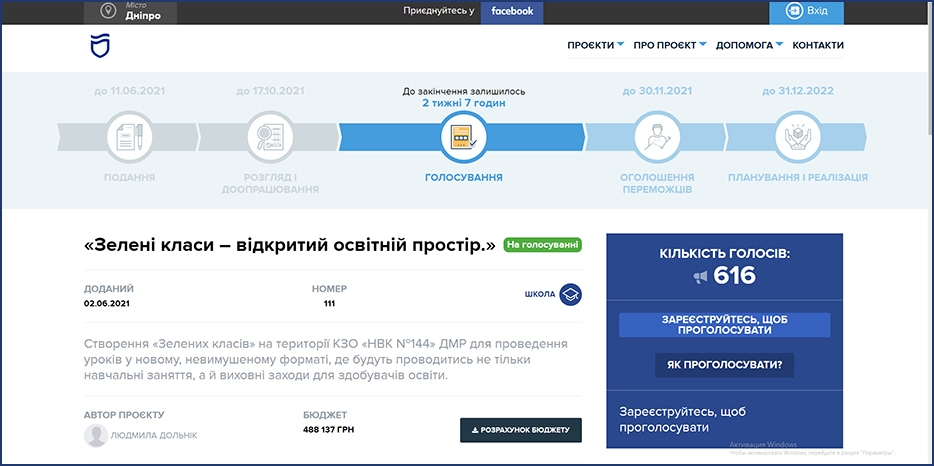
Task: Click the На голосуванні status badge
Action: (x=543, y=246)
